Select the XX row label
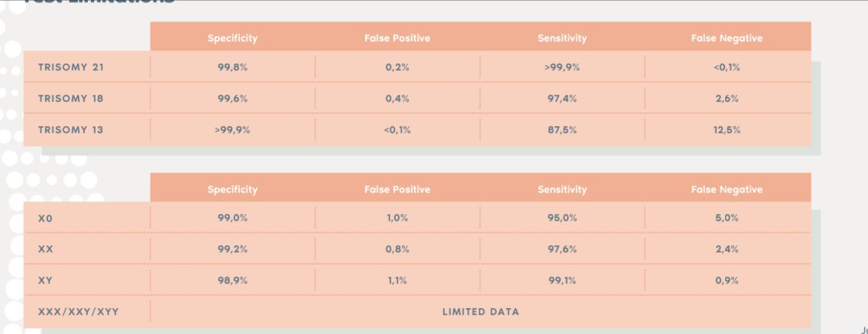The width and height of the screenshot is (868, 334). point(45,249)
